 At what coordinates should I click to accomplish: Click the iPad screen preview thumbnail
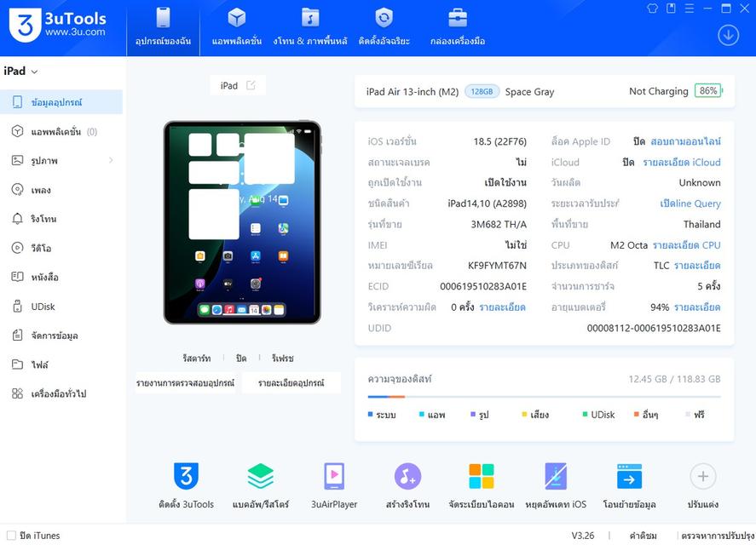tap(242, 222)
